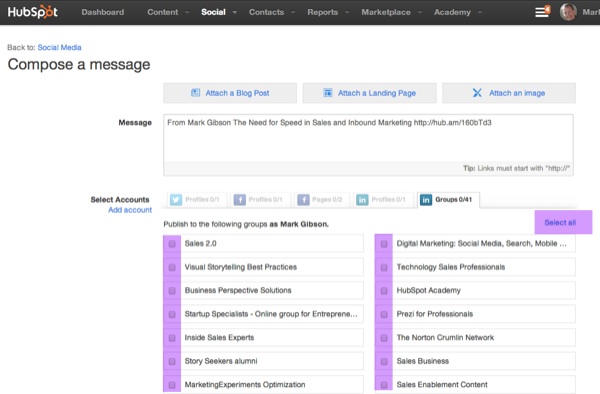Image resolution: width=600 pixels, height=394 pixels.
Task: Click Facebook icon beside Profiles 0/1
Action: [240, 200]
